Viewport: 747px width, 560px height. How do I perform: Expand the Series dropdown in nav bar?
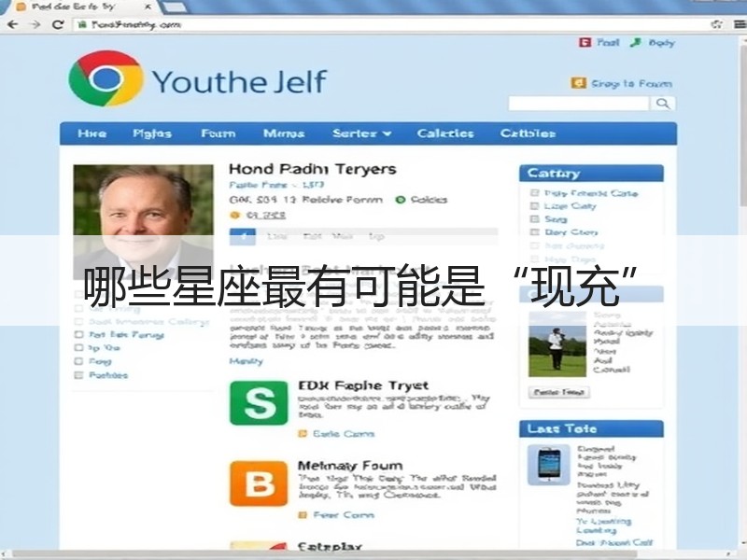click(362, 133)
